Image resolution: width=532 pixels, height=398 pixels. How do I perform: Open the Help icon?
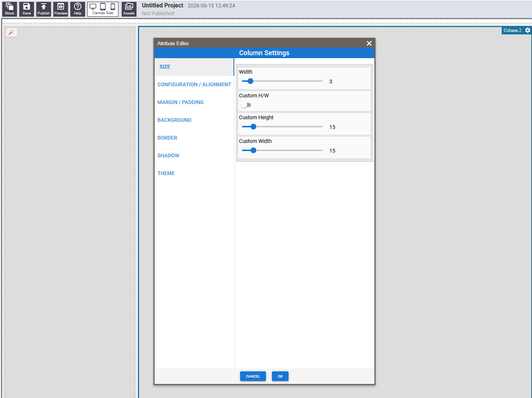click(x=78, y=9)
